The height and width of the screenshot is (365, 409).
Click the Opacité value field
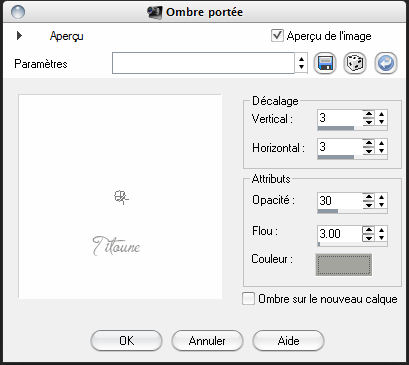coord(339,201)
